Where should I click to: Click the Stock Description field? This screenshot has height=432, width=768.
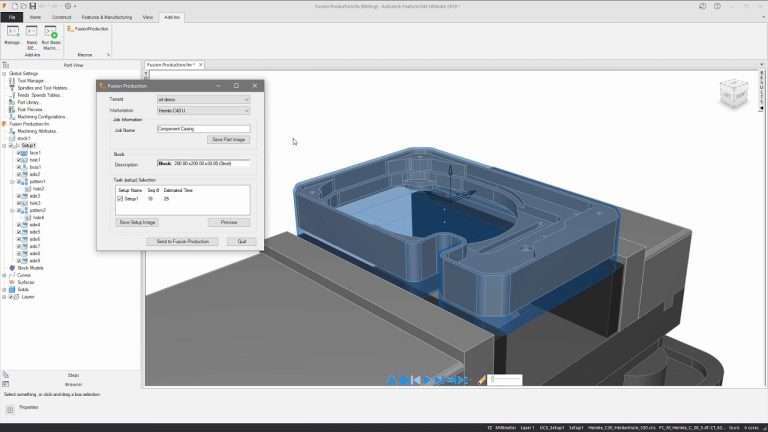click(x=203, y=164)
